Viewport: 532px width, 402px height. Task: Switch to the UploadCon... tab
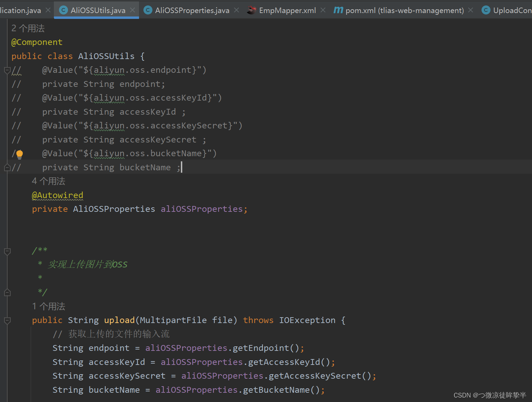[x=506, y=10]
